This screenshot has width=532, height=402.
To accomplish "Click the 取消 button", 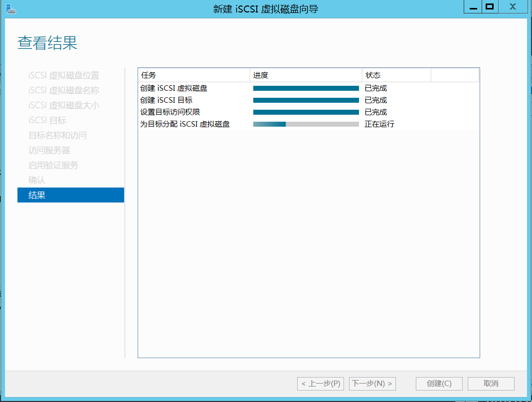I will [x=491, y=384].
